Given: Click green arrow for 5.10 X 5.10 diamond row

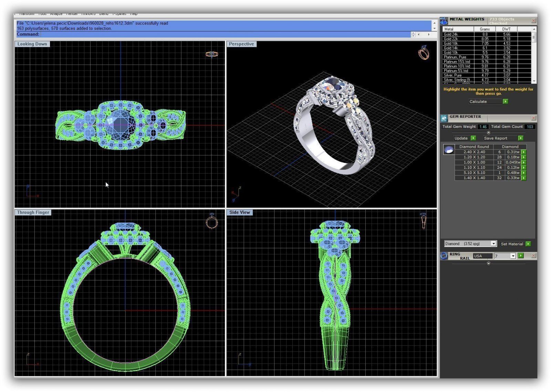Looking at the screenshot, I should coord(524,173).
